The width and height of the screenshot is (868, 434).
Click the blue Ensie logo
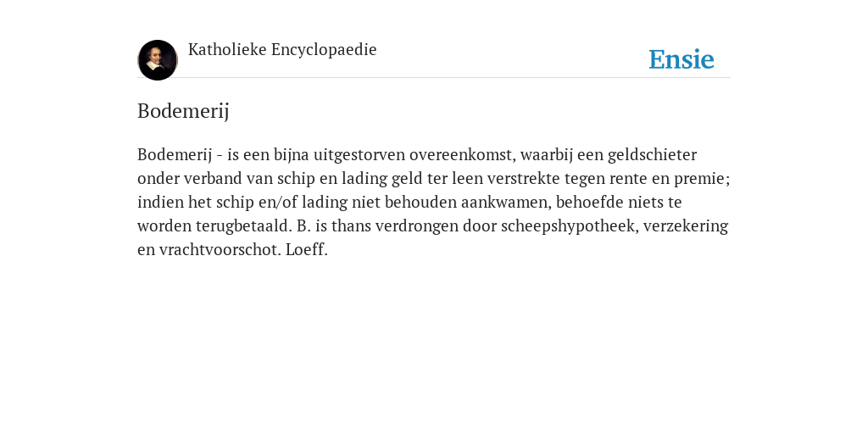click(682, 59)
